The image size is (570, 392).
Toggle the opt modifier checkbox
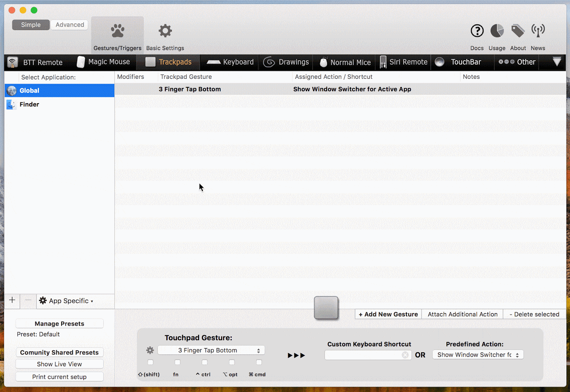pos(231,362)
